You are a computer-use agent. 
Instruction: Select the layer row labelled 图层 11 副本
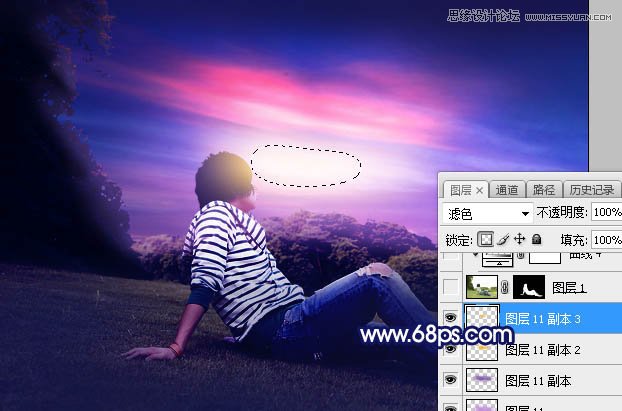click(x=530, y=380)
